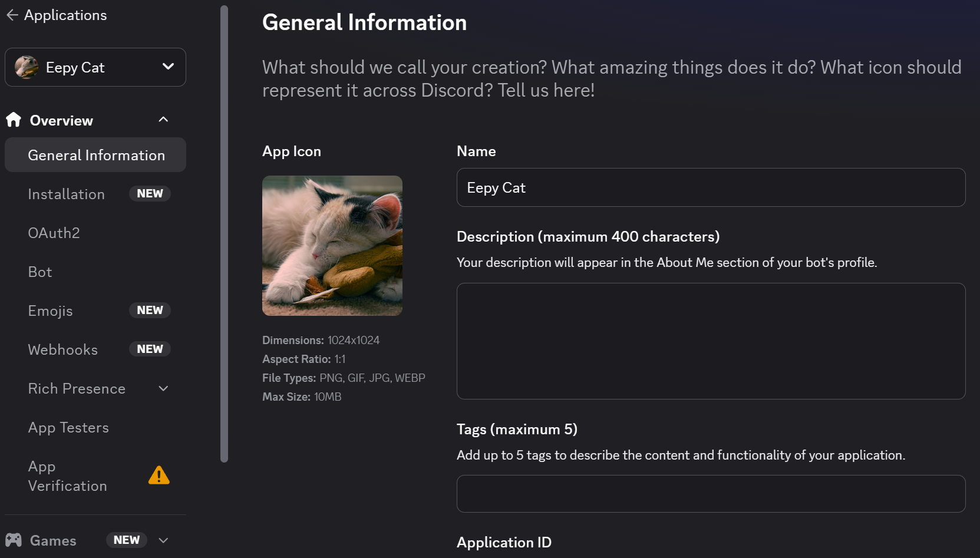Click the Games section label
This screenshot has height=558, width=980.
click(53, 540)
